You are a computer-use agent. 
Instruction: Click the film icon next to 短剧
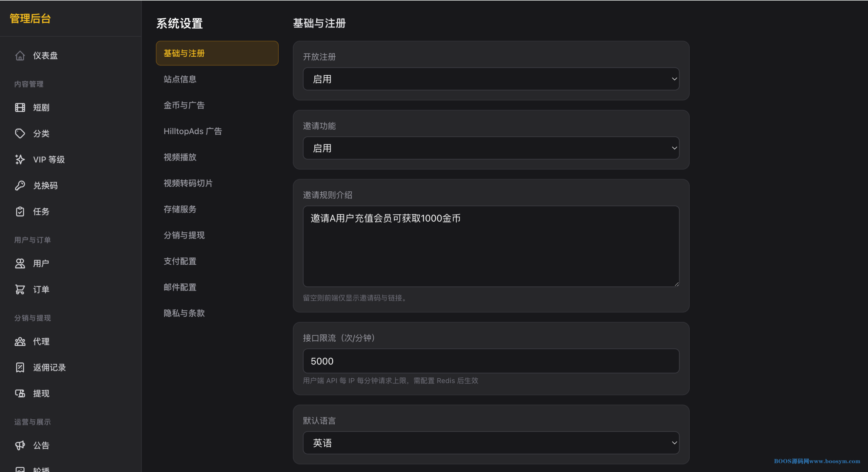pos(20,108)
